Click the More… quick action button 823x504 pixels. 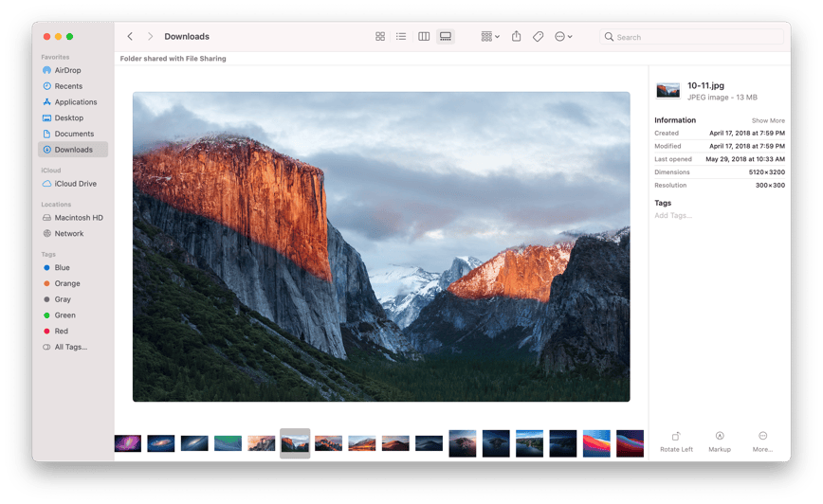pyautogui.click(x=762, y=441)
